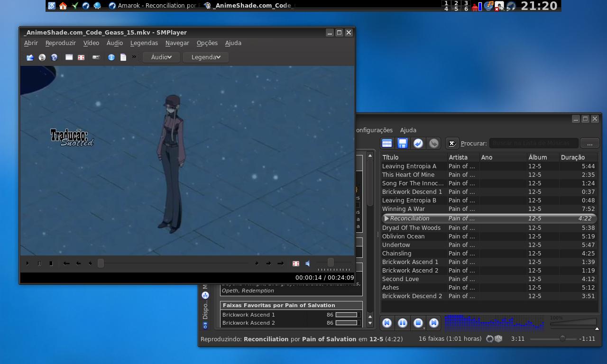Screen dimensions: 607x364
Task: Open the SMPlayer playlist document icon
Action: [x=123, y=57]
